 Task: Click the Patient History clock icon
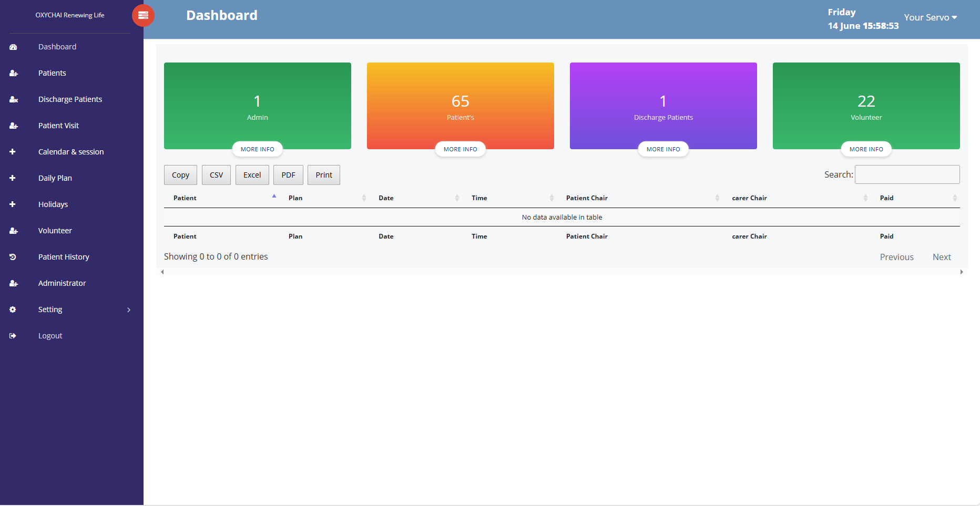13,257
